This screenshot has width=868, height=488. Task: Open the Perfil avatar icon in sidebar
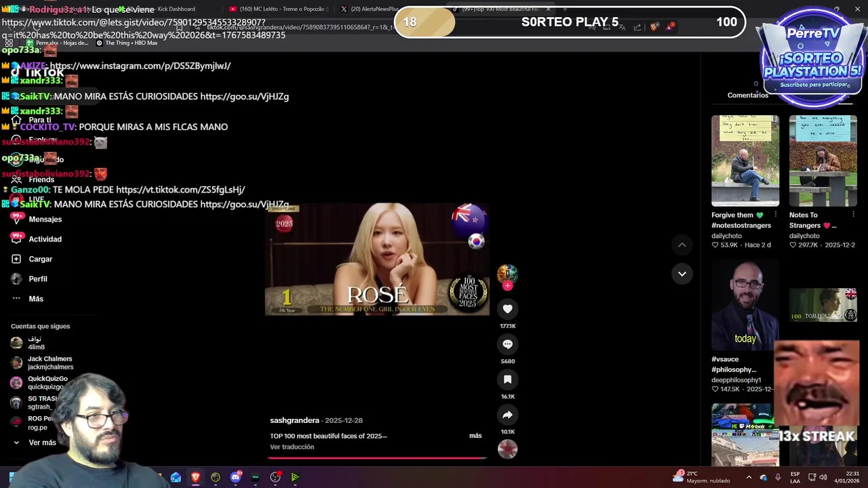16,279
